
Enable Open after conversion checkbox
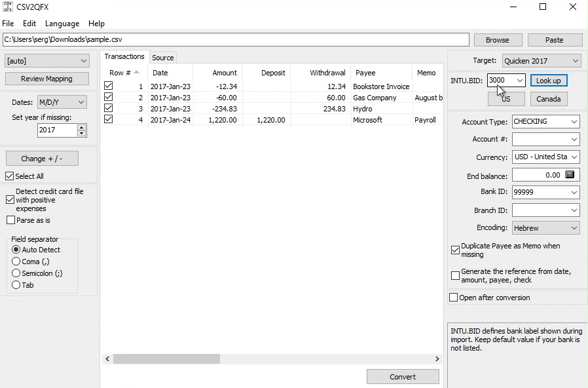453,298
